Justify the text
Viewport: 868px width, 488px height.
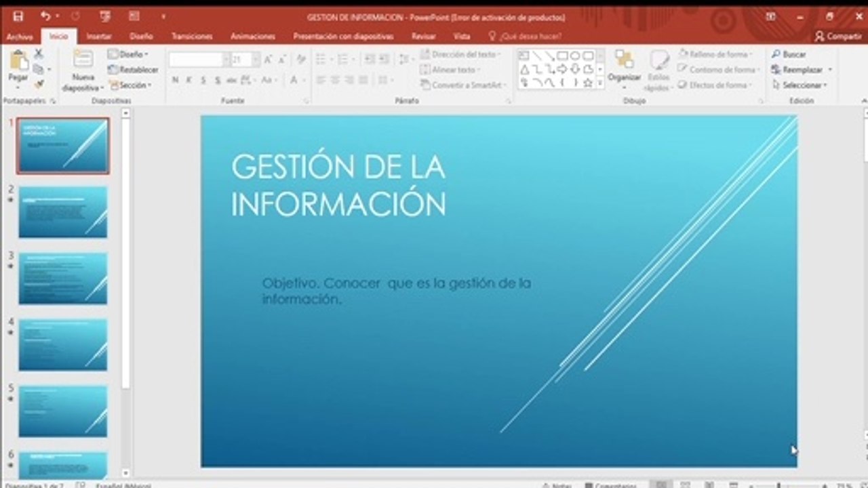(363, 80)
